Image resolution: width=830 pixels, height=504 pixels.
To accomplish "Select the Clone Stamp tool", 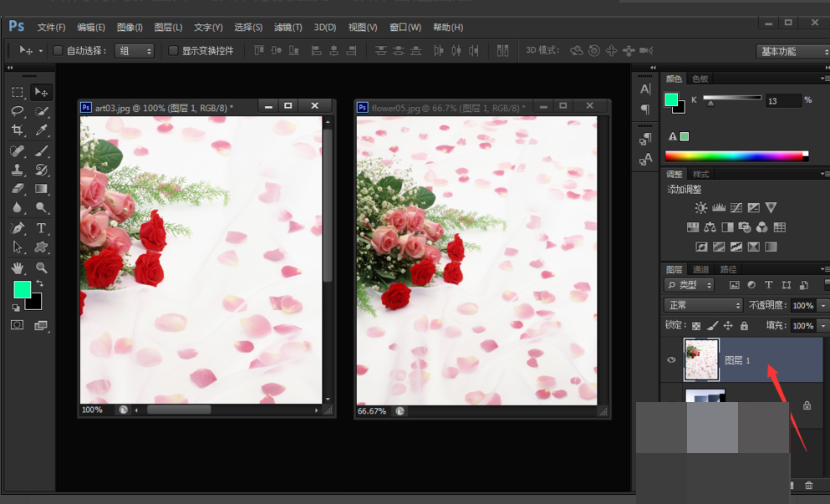I will point(17,170).
